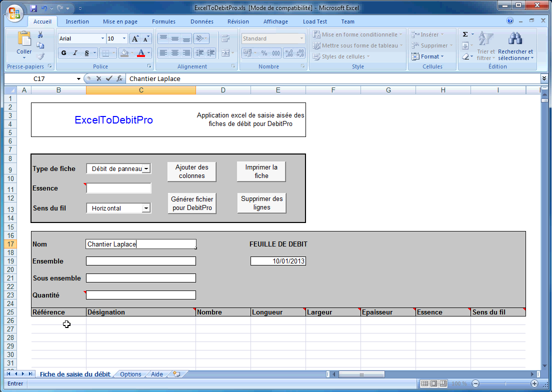
Task: Increase indent icon
Action: pos(211,53)
